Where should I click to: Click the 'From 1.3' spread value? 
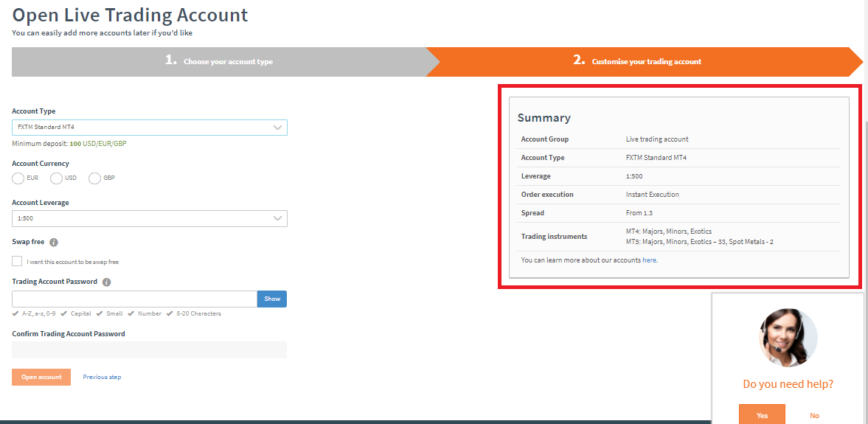point(639,212)
